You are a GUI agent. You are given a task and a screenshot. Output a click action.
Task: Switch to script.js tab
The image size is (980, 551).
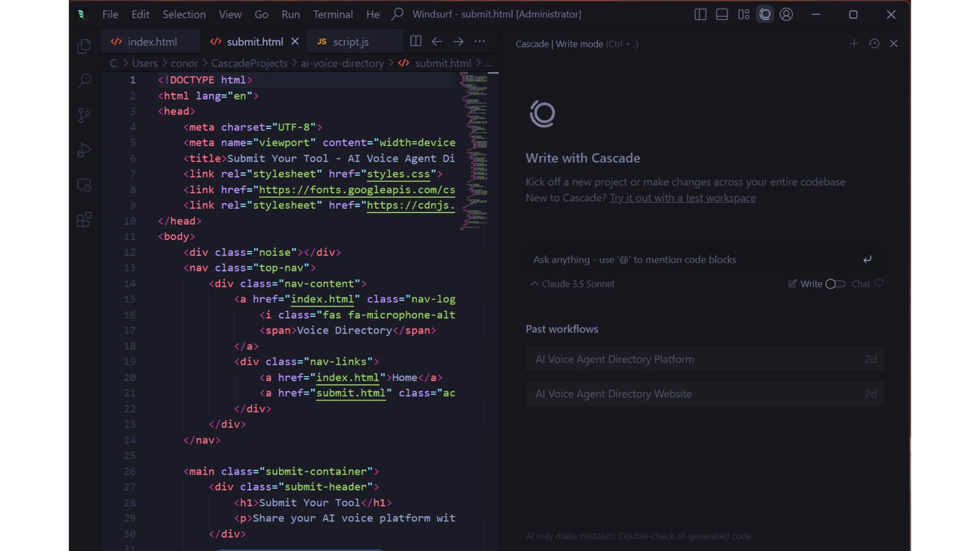point(355,42)
